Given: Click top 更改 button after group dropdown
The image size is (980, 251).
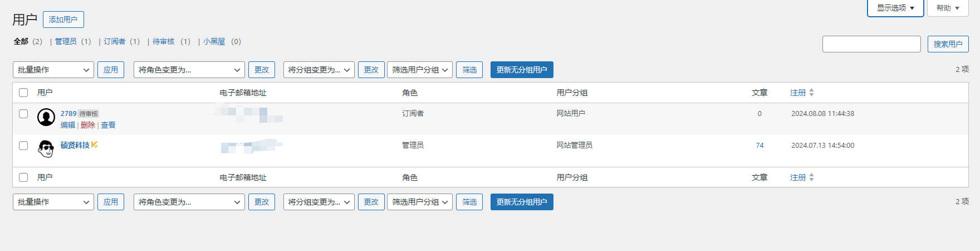Looking at the screenshot, I should (371, 70).
